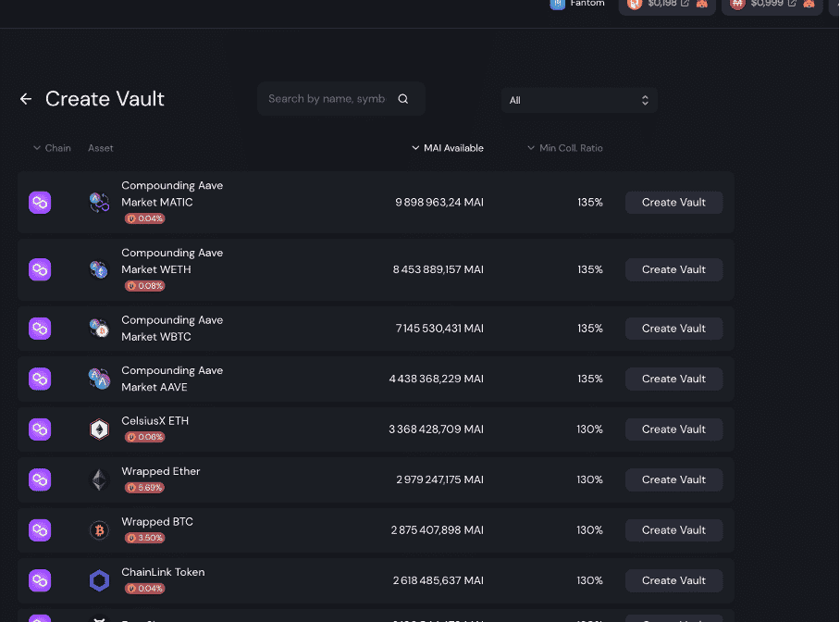This screenshot has width=840, height=622.
Task: Click the 0.04% badge under ChainLink Token
Action: pyautogui.click(x=144, y=589)
